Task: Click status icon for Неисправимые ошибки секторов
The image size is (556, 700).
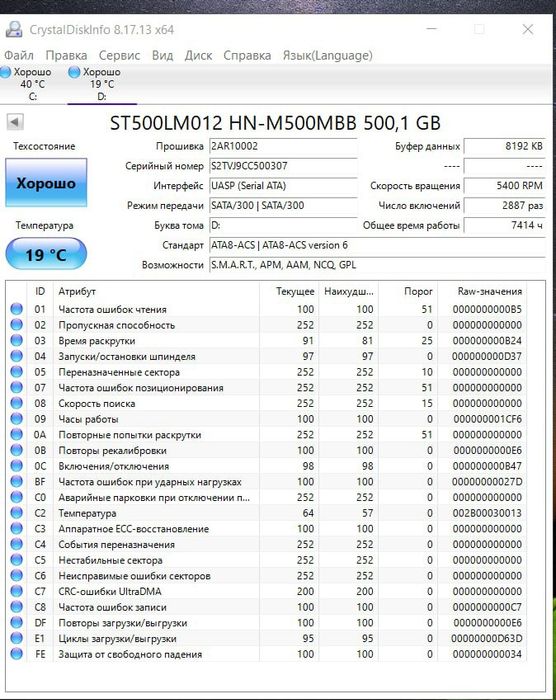Action: tap(17, 575)
